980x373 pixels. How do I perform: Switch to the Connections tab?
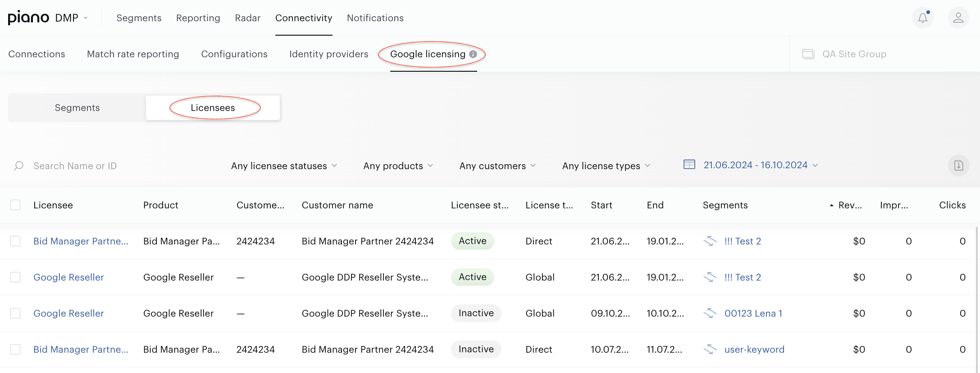pos(36,54)
